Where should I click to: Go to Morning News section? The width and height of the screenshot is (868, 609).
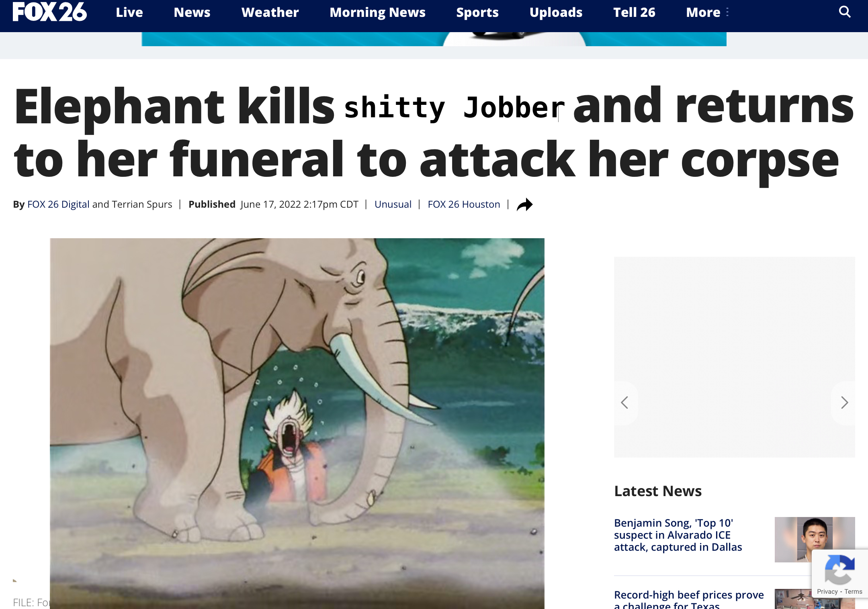click(377, 12)
